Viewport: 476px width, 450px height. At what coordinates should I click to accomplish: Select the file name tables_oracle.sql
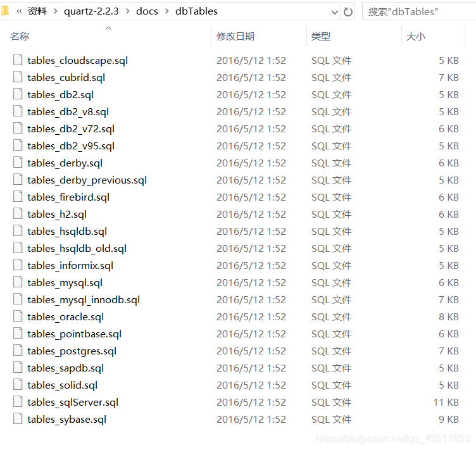click(x=66, y=317)
